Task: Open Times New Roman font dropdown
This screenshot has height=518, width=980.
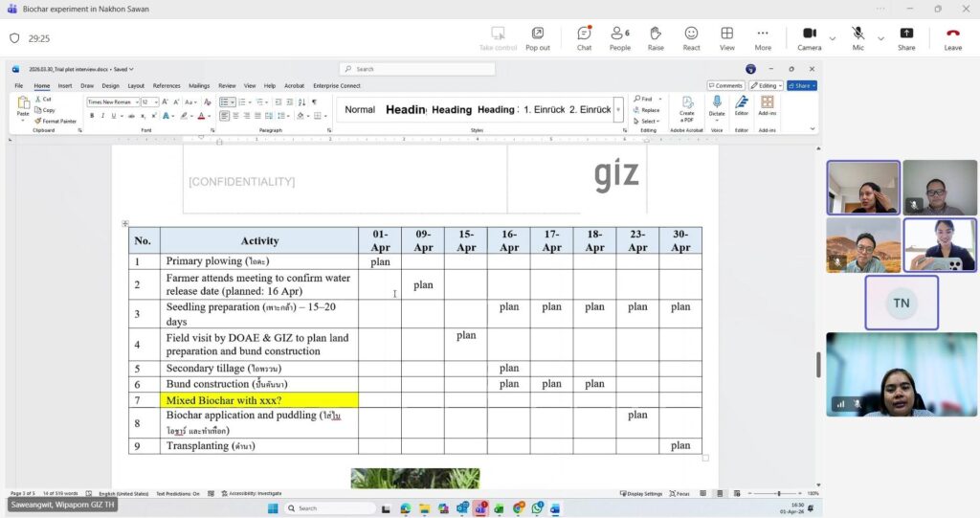Action: [x=136, y=101]
